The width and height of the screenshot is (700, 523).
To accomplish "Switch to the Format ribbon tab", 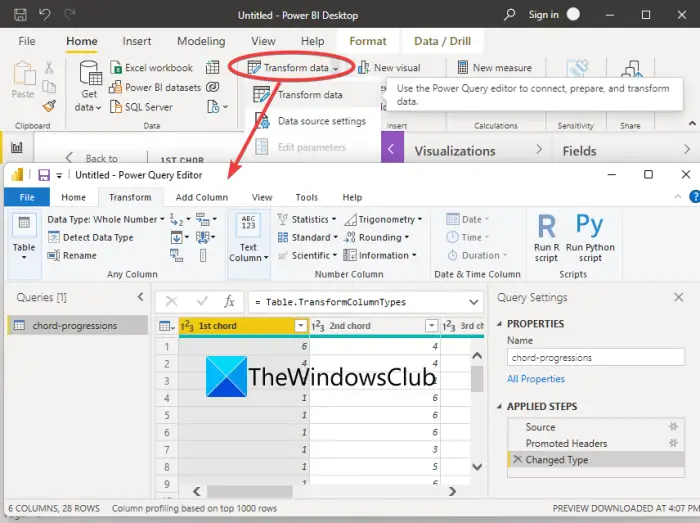I will click(x=368, y=41).
